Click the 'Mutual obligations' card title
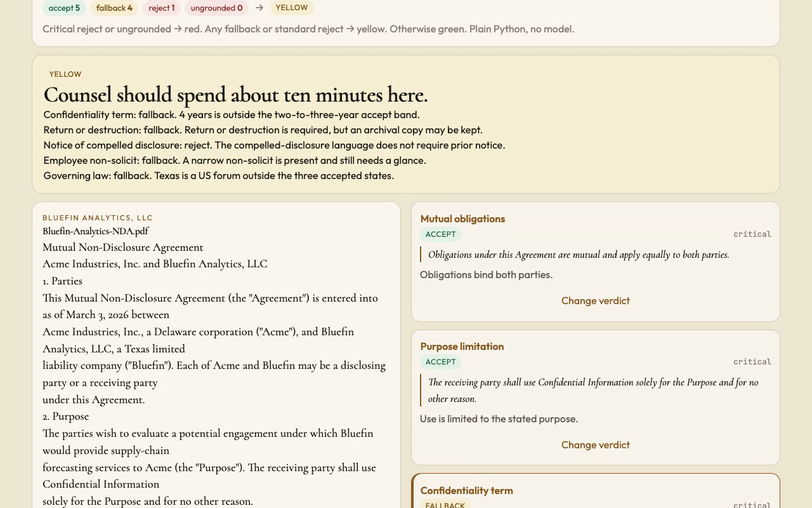Image resolution: width=812 pixels, height=508 pixels. (x=462, y=219)
